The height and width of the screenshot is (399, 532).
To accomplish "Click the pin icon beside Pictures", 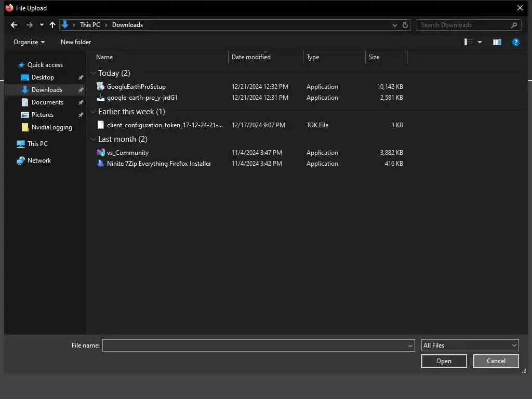I will coord(81,115).
